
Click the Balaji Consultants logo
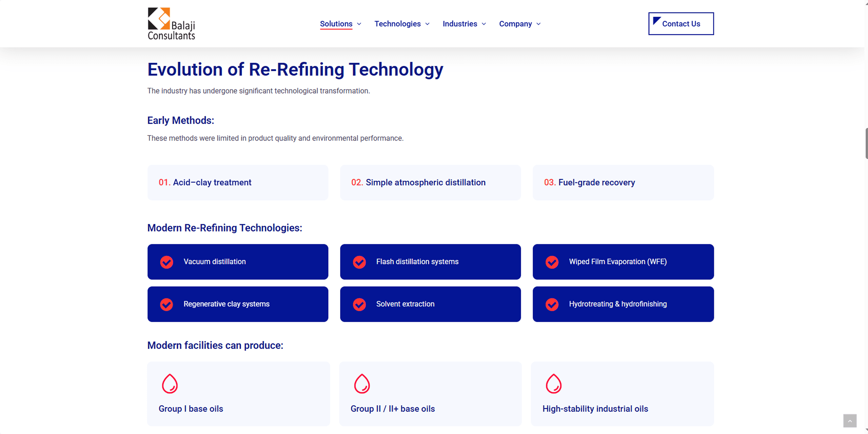coord(172,24)
